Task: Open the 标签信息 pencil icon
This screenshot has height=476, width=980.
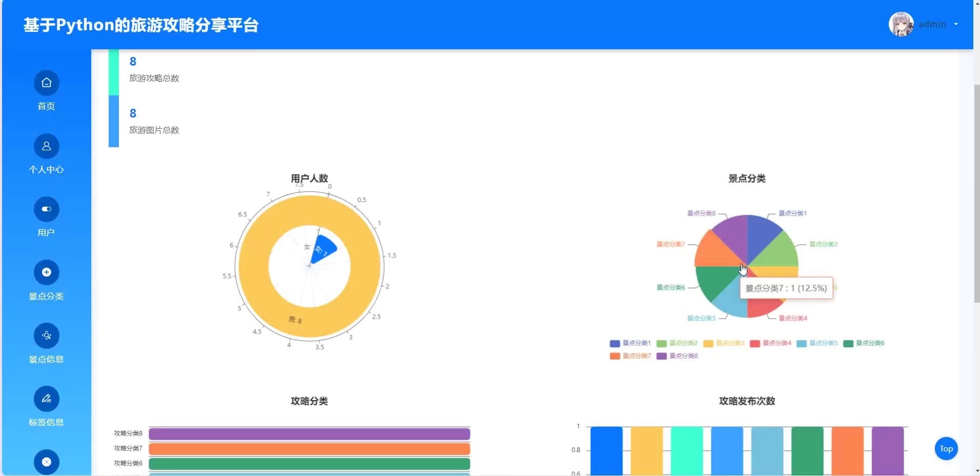Action: click(x=46, y=399)
